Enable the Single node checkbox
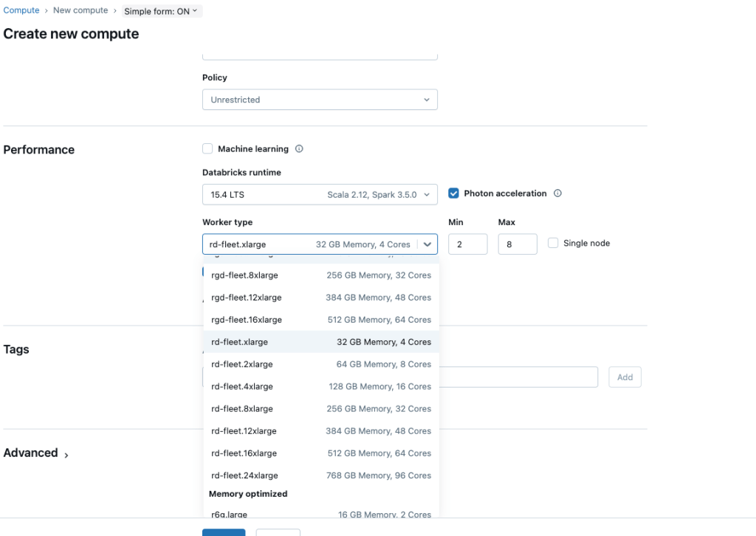This screenshot has height=536, width=756. [x=553, y=244]
